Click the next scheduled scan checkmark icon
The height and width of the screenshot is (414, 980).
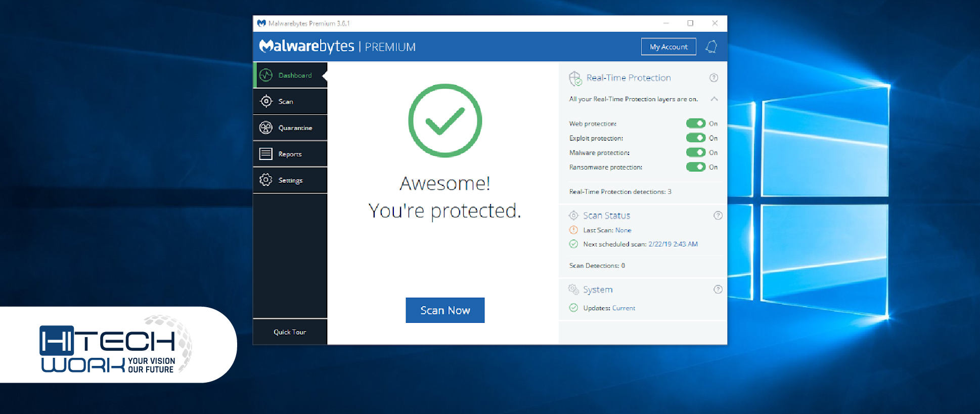[573, 244]
